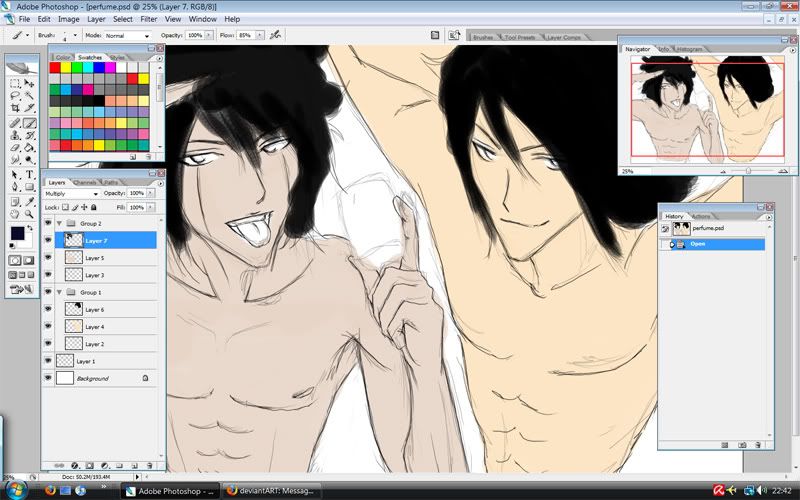Click the perfume.psd history snapshot thumbnail
The width and height of the screenshot is (800, 500).
682,229
